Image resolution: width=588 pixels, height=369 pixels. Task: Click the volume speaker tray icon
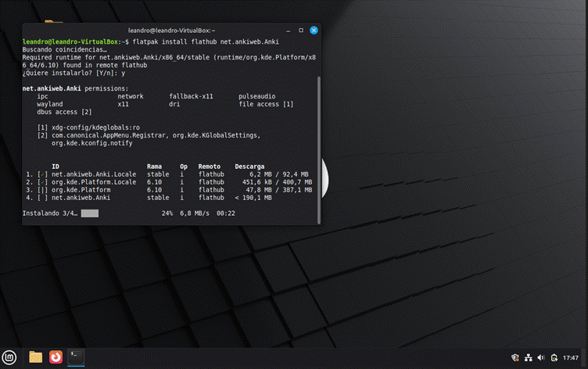point(541,358)
